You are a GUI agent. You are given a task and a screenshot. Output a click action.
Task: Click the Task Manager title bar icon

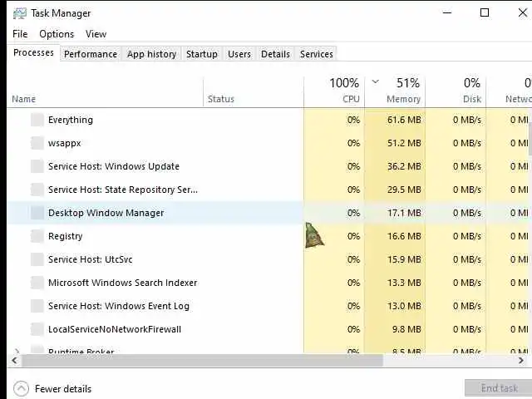20,13
